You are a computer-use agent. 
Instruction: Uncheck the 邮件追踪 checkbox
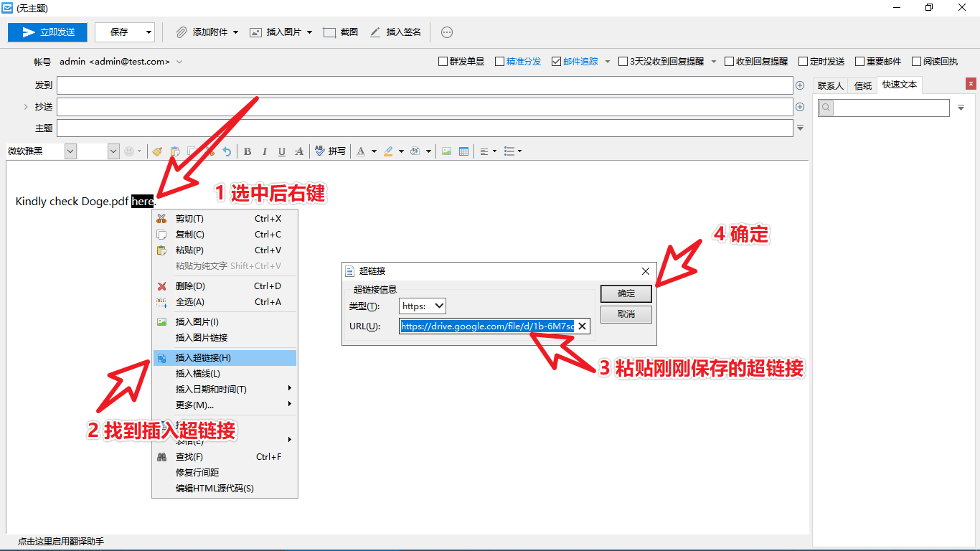point(556,62)
